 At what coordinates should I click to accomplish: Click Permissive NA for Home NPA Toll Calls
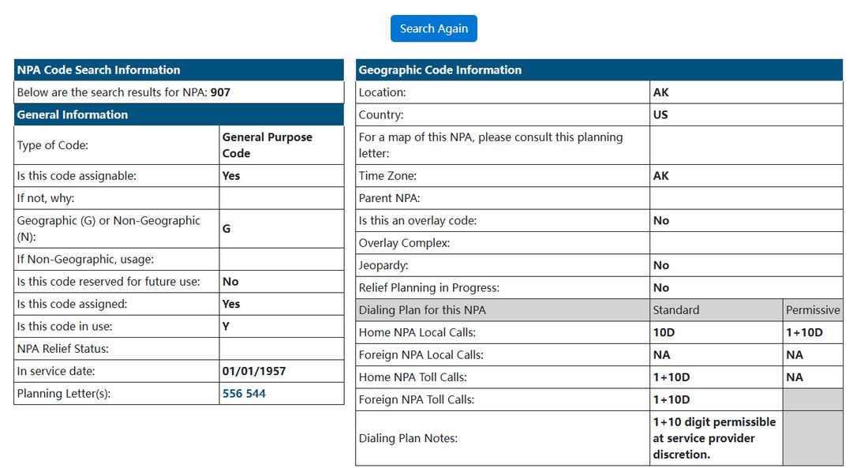tap(795, 377)
